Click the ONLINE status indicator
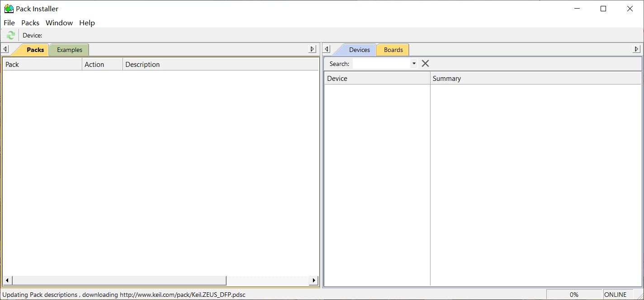644x300 pixels. (616, 295)
